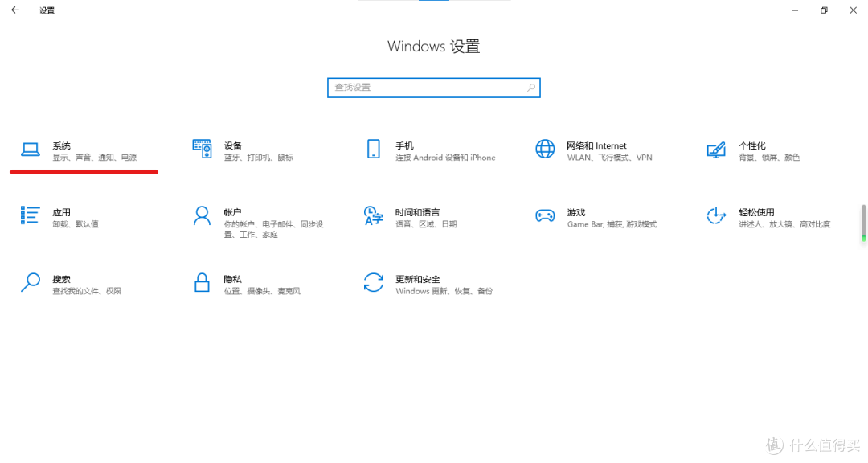Select the 设备 category title

pyautogui.click(x=233, y=145)
